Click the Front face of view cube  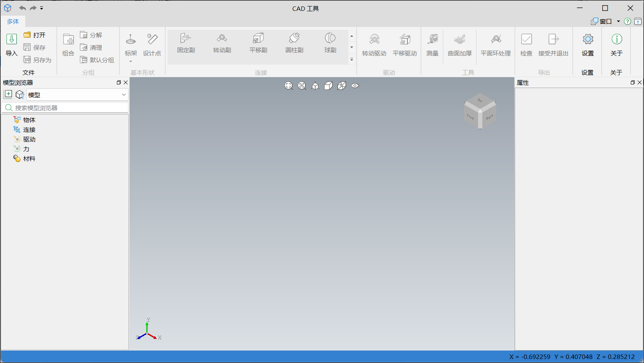click(471, 117)
